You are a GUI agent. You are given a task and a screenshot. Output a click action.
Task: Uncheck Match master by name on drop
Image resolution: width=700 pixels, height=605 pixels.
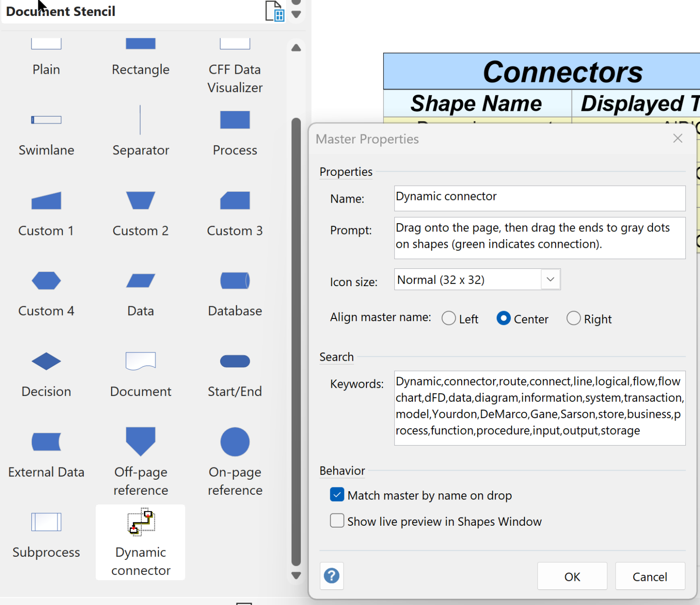point(337,494)
